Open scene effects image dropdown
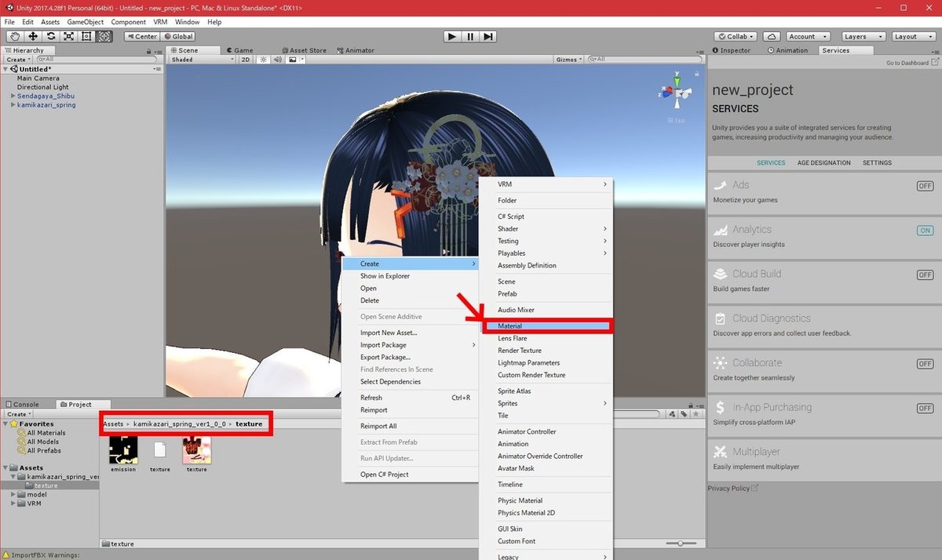 (295, 60)
